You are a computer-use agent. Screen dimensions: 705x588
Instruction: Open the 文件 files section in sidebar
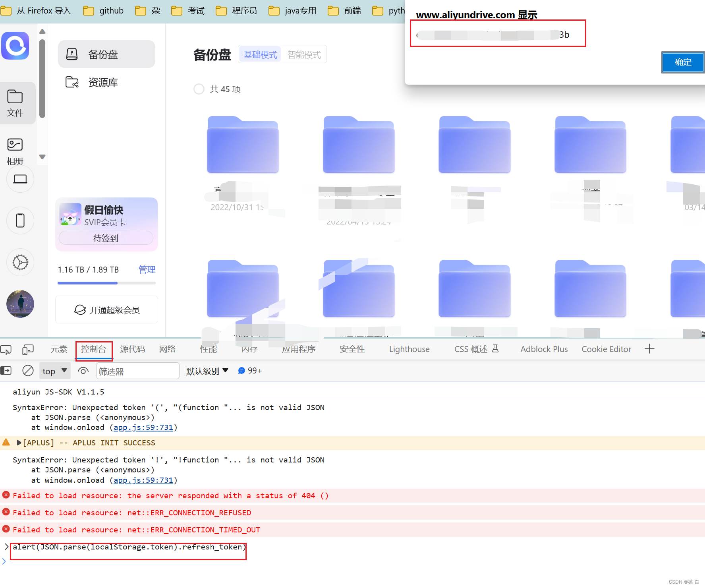click(x=15, y=103)
